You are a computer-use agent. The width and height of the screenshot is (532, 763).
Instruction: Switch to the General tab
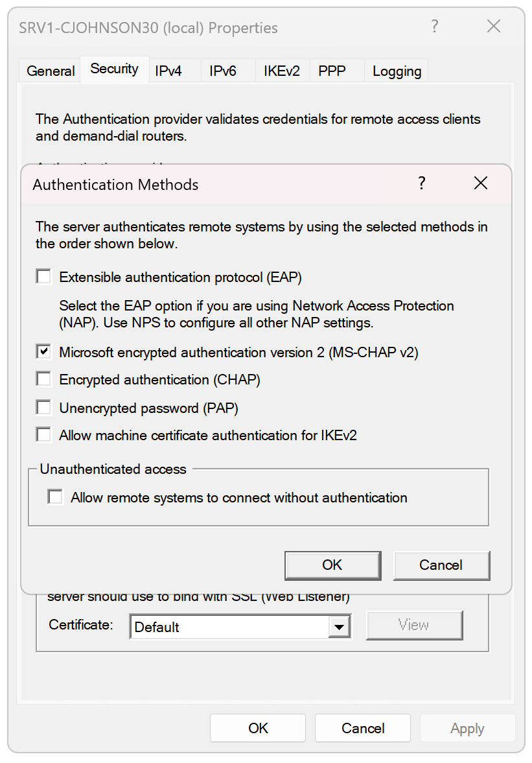(x=50, y=71)
